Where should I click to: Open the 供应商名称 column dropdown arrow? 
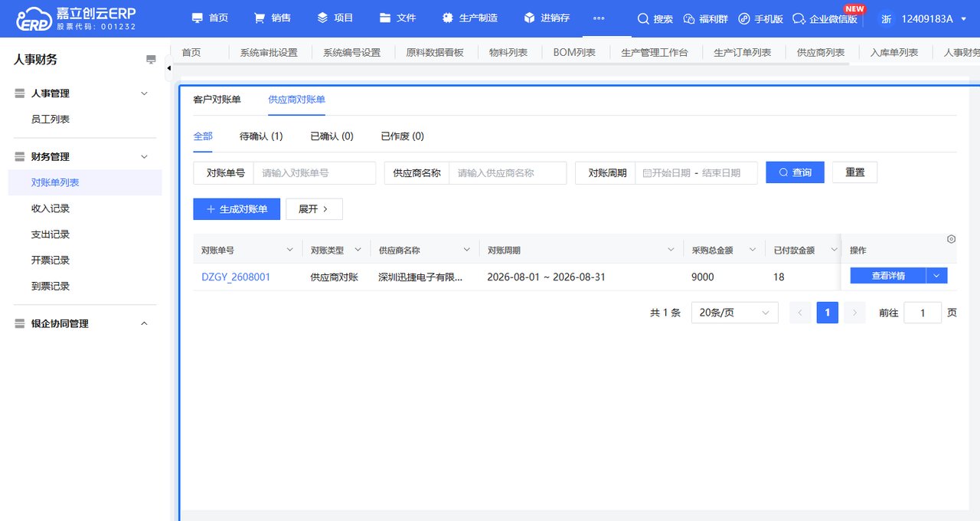(466, 250)
